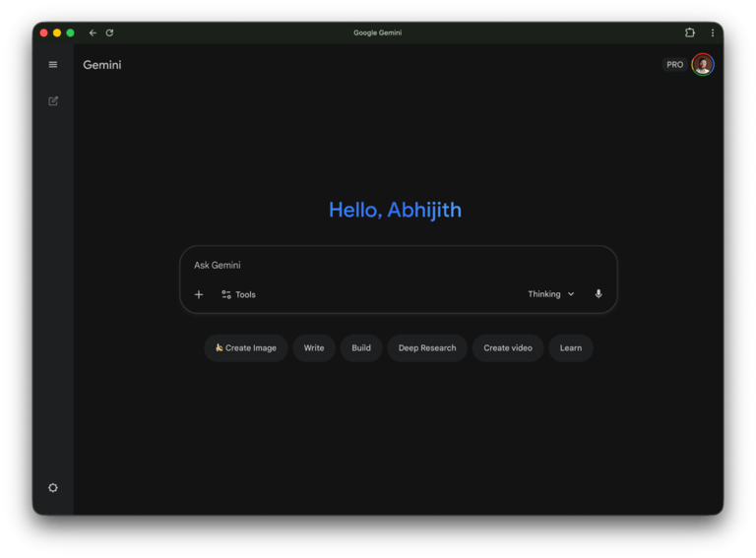Activate the microphone voice input

[x=598, y=294]
